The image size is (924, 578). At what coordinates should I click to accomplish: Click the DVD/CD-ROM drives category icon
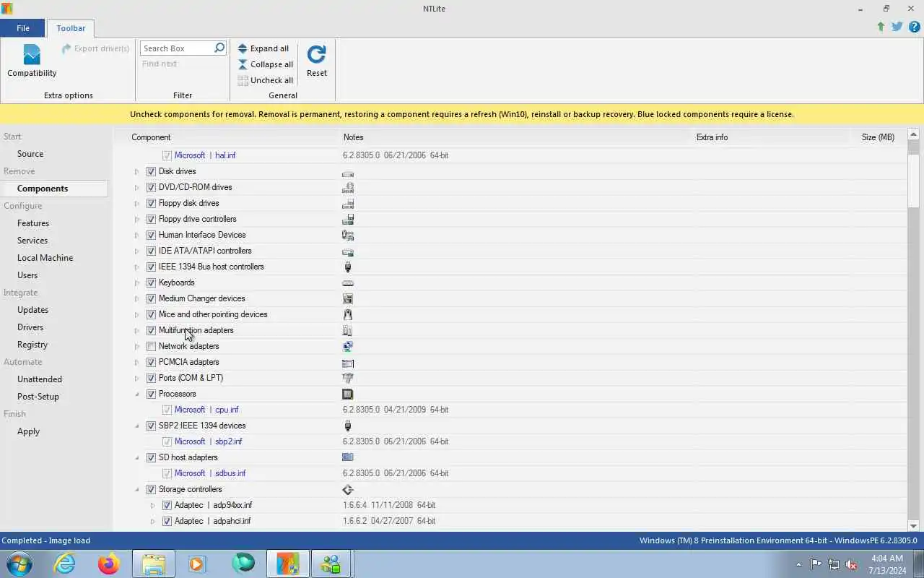[x=348, y=188]
